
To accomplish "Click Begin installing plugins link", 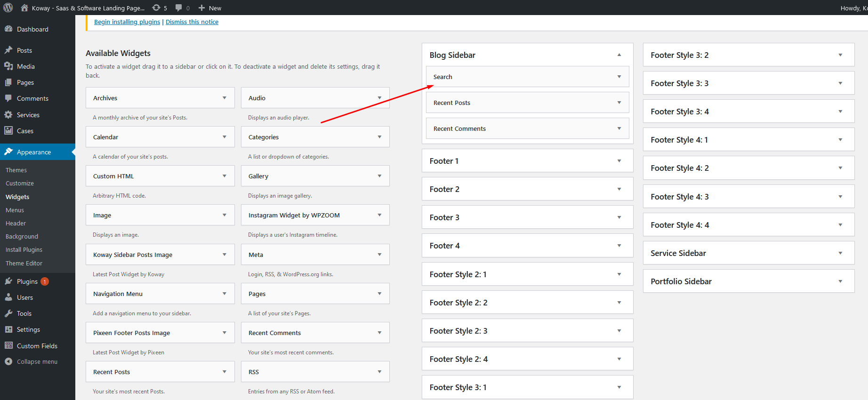I will (127, 22).
